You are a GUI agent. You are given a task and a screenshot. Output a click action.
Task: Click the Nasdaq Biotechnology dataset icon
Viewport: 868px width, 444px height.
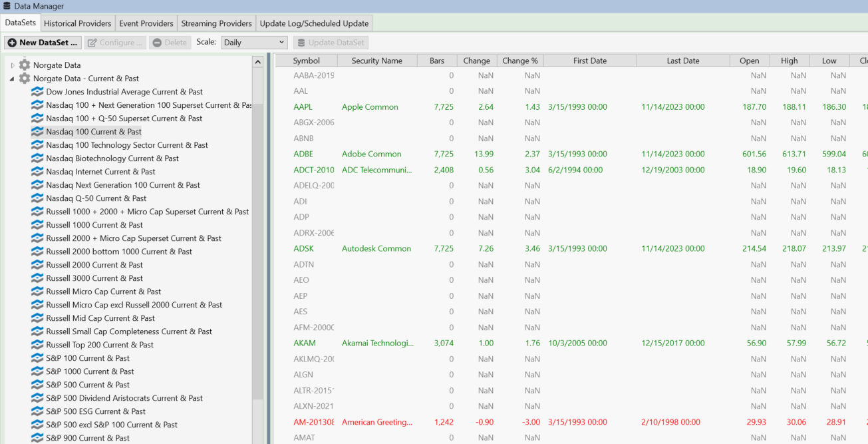tap(37, 158)
